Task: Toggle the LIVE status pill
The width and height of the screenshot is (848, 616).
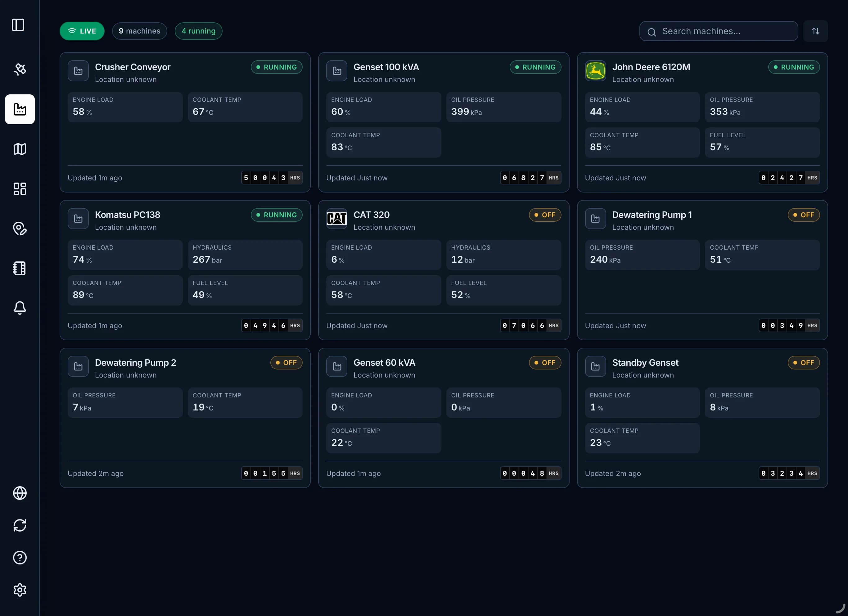Action: (x=82, y=31)
